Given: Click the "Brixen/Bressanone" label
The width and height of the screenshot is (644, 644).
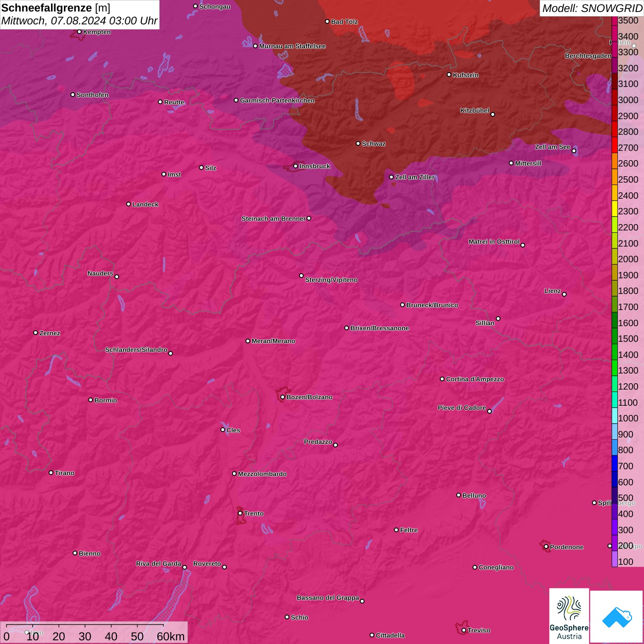Looking at the screenshot, I should [x=380, y=328].
